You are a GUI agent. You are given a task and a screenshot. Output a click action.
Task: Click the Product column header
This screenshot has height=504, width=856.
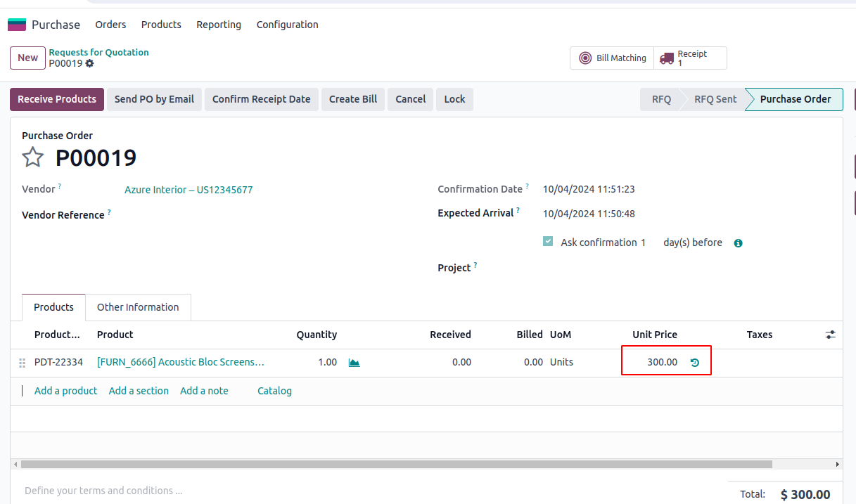pyautogui.click(x=115, y=335)
